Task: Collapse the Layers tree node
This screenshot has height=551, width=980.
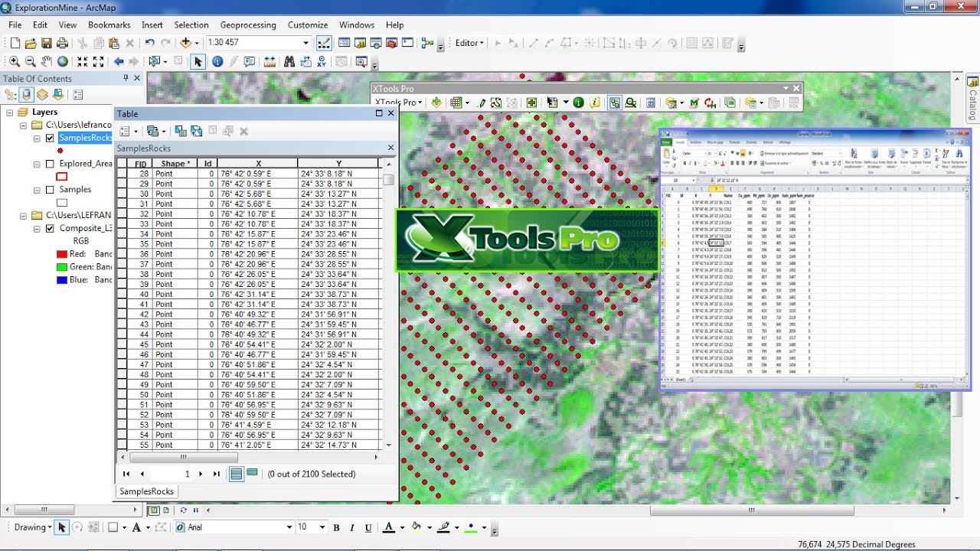Action: pos(9,112)
